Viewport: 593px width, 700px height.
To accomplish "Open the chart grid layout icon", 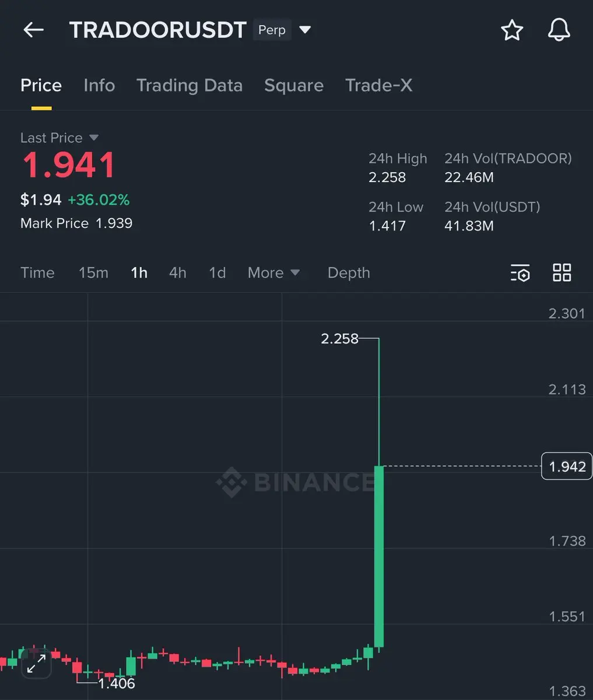I will tap(562, 272).
